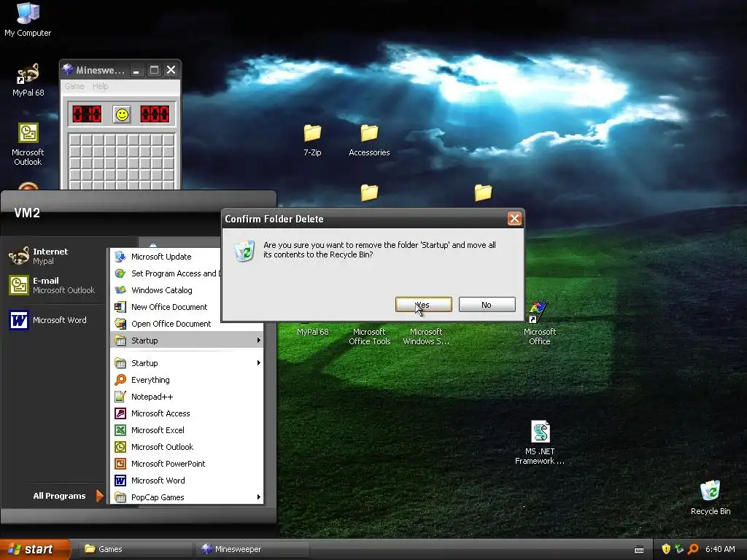The height and width of the screenshot is (560, 747).
Task: Click the Minesweeper timer display
Action: point(155,114)
